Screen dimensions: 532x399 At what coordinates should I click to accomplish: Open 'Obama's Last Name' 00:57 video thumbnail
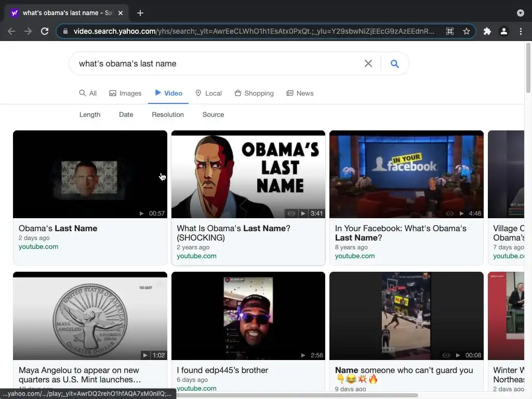tap(90, 174)
